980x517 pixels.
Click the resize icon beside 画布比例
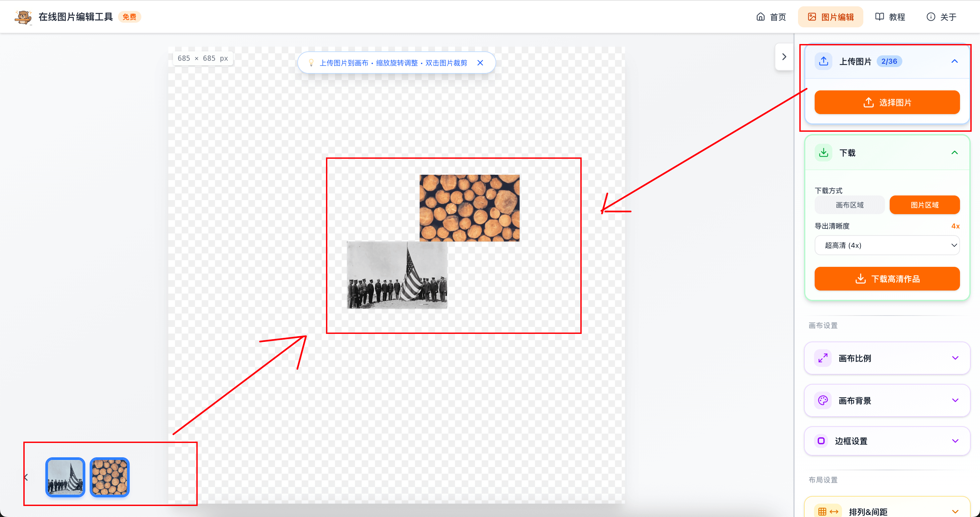pyautogui.click(x=823, y=358)
